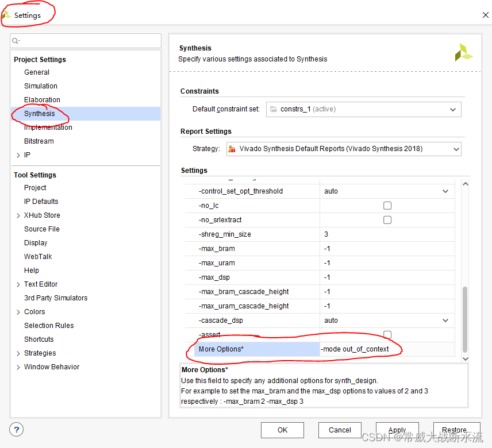
Task: Click the Vivado logo in Synthesis header
Action: 463,52
